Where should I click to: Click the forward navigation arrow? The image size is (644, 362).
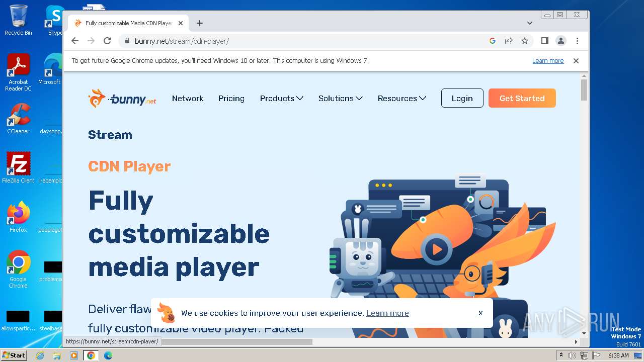tap(91, 41)
